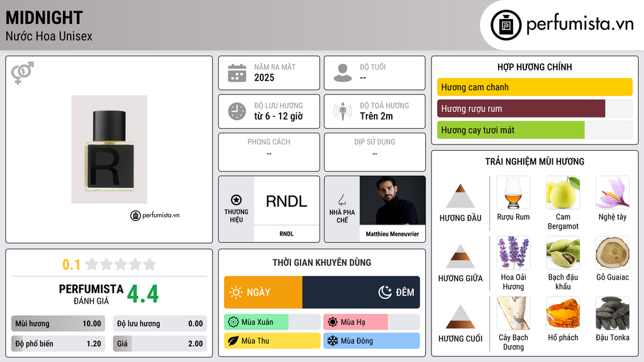Click the từ 6 - 12 giờ value
This screenshot has height=362, width=644.
coord(279,116)
